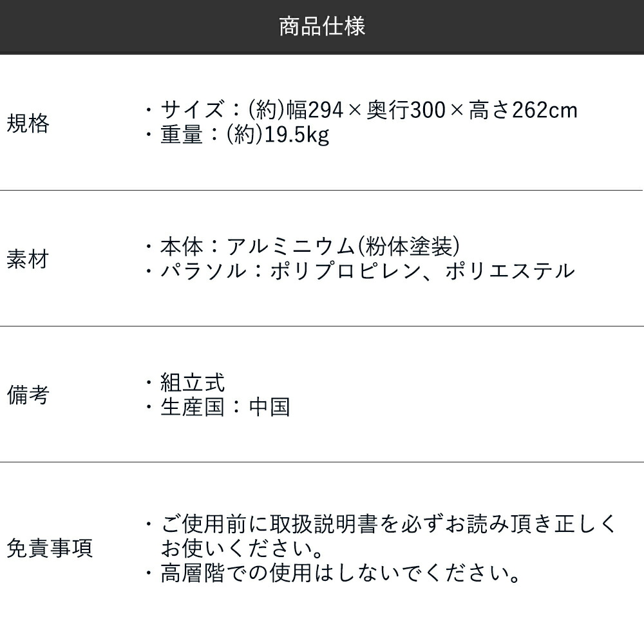Click the 高さ262cm height value
The image size is (644, 644).
523,110
